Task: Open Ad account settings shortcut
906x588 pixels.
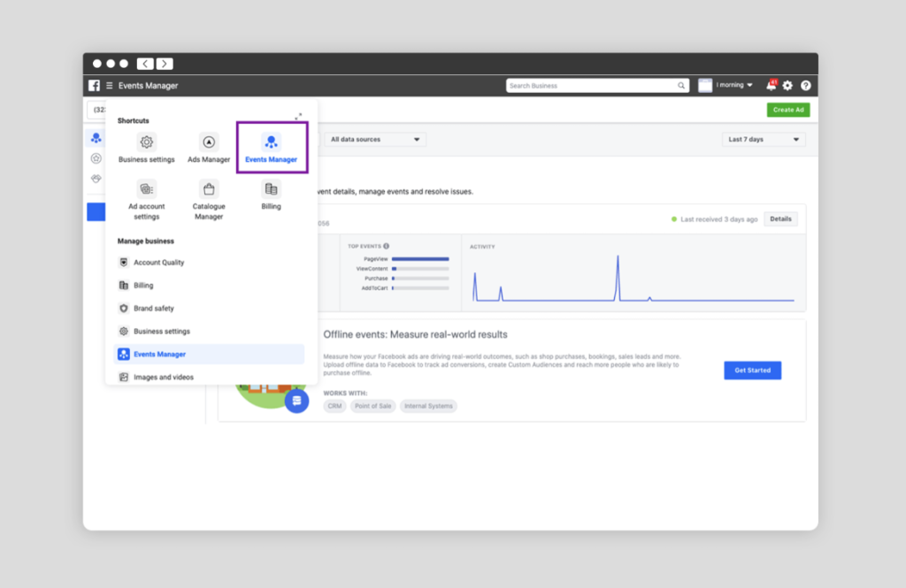Action: click(x=147, y=188)
